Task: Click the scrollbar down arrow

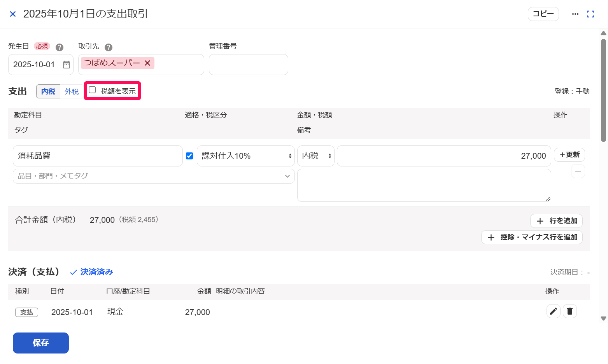Action: pyautogui.click(x=604, y=318)
